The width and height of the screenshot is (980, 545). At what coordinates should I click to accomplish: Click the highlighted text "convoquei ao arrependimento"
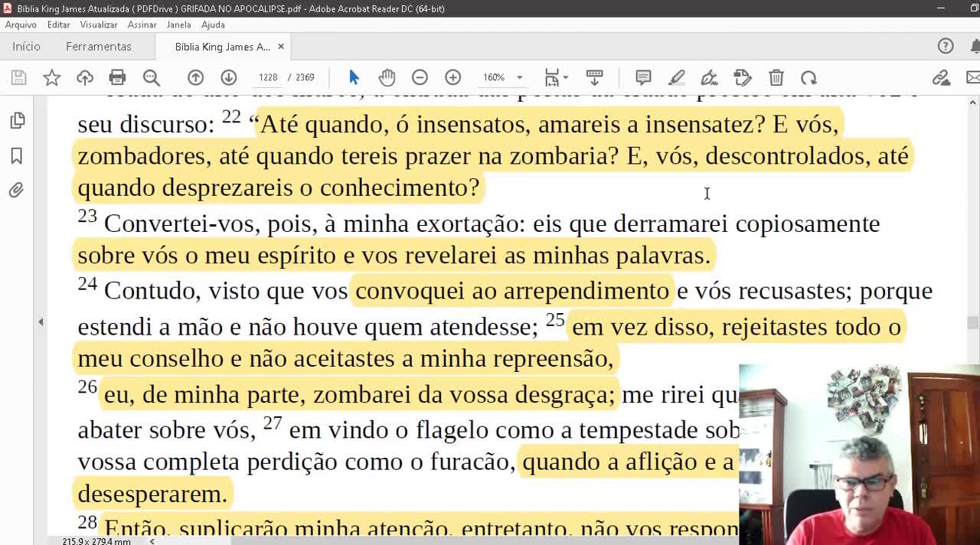coord(511,291)
